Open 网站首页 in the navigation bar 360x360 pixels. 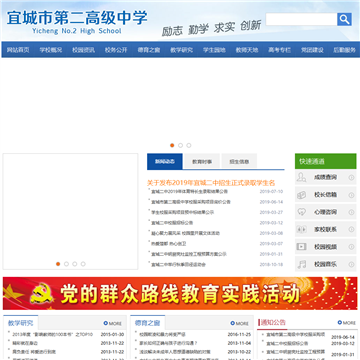pyautogui.click(x=18, y=50)
